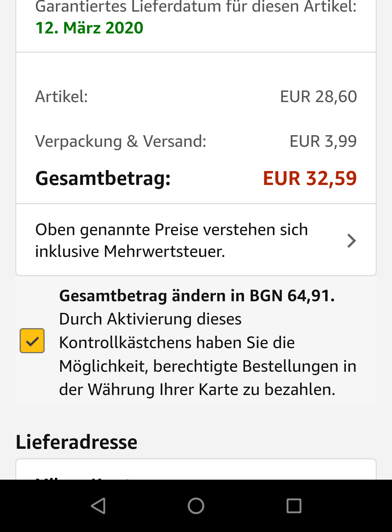
Task: Open the 'Oben genannte Preise' tax notice
Action: pyautogui.click(x=171, y=230)
